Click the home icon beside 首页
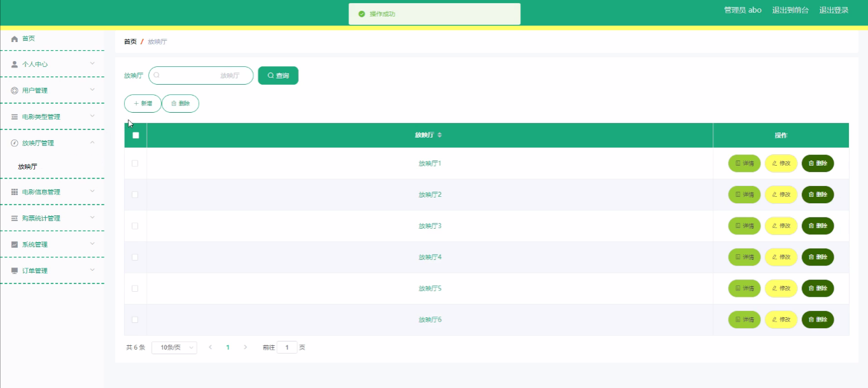 point(15,39)
